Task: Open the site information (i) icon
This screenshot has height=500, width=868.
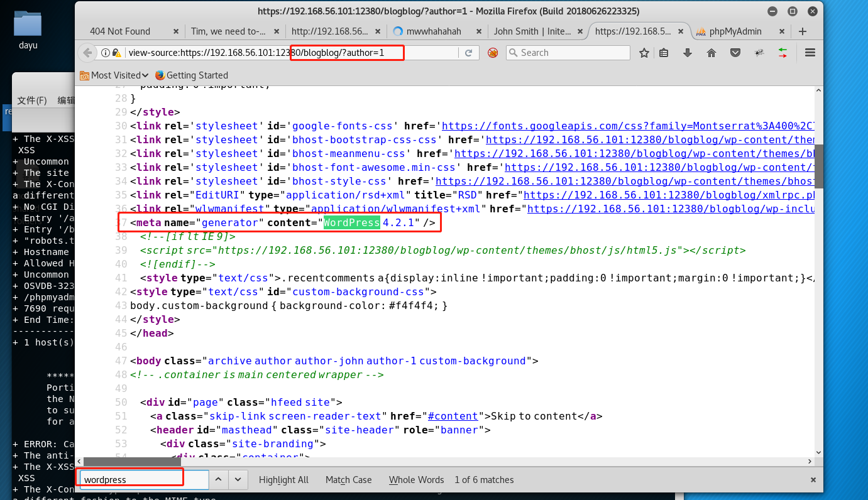Action: (106, 53)
